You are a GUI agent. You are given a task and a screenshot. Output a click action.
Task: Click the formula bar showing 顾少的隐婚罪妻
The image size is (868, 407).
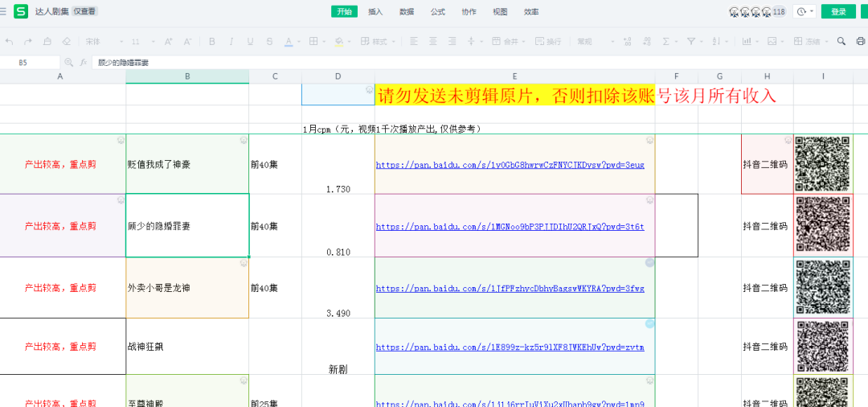pyautogui.click(x=479, y=63)
